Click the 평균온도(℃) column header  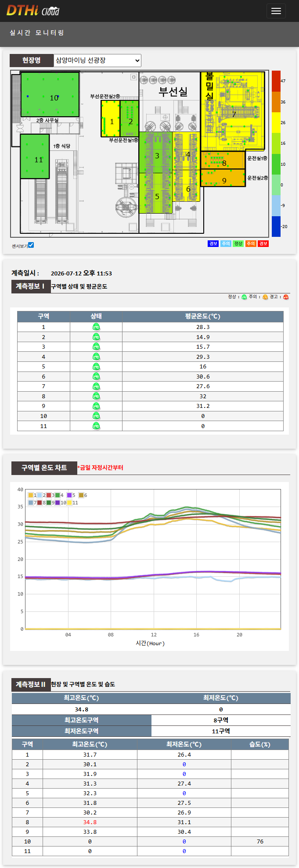point(203,316)
